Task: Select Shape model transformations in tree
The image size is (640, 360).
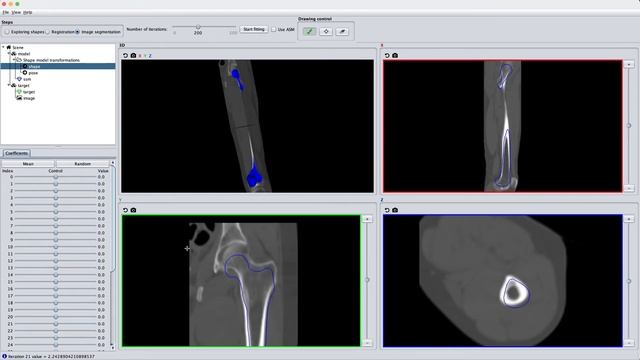Action: pyautogui.click(x=51, y=60)
